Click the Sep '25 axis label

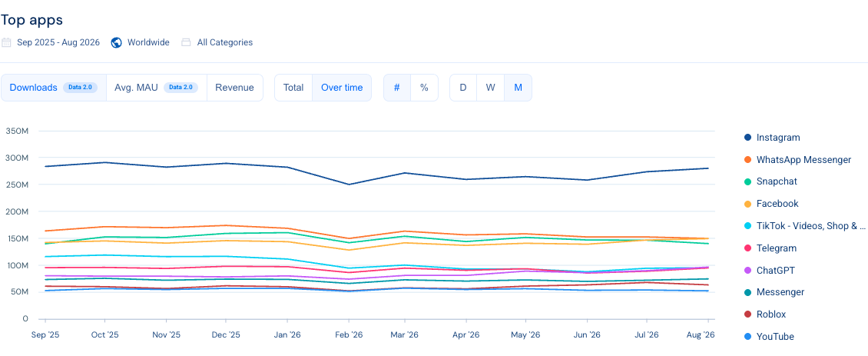pyautogui.click(x=45, y=335)
